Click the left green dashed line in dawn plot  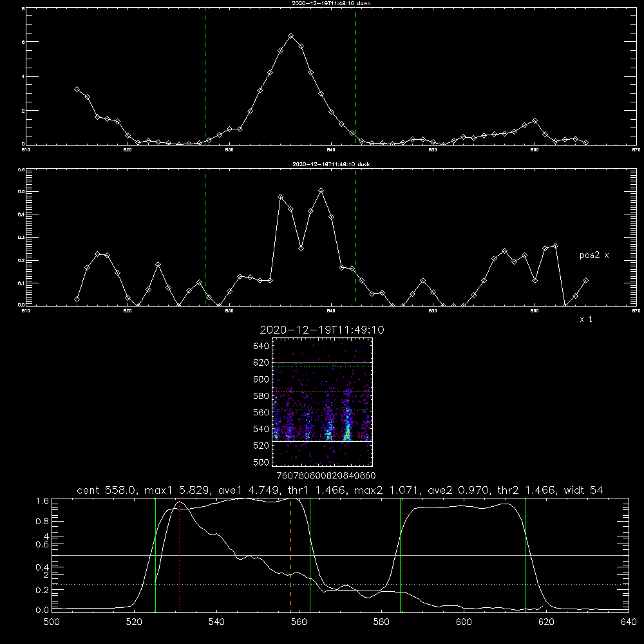(x=205, y=76)
